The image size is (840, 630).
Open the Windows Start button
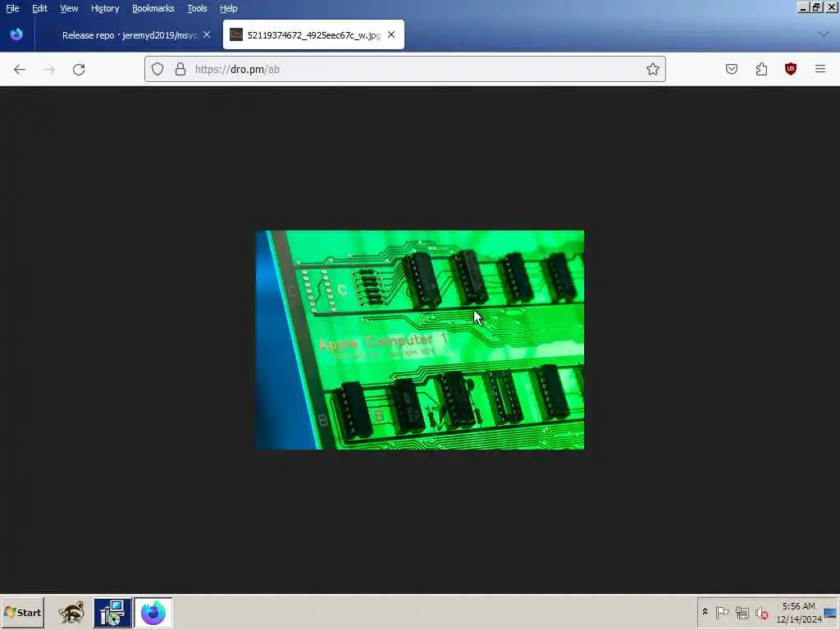[22, 612]
